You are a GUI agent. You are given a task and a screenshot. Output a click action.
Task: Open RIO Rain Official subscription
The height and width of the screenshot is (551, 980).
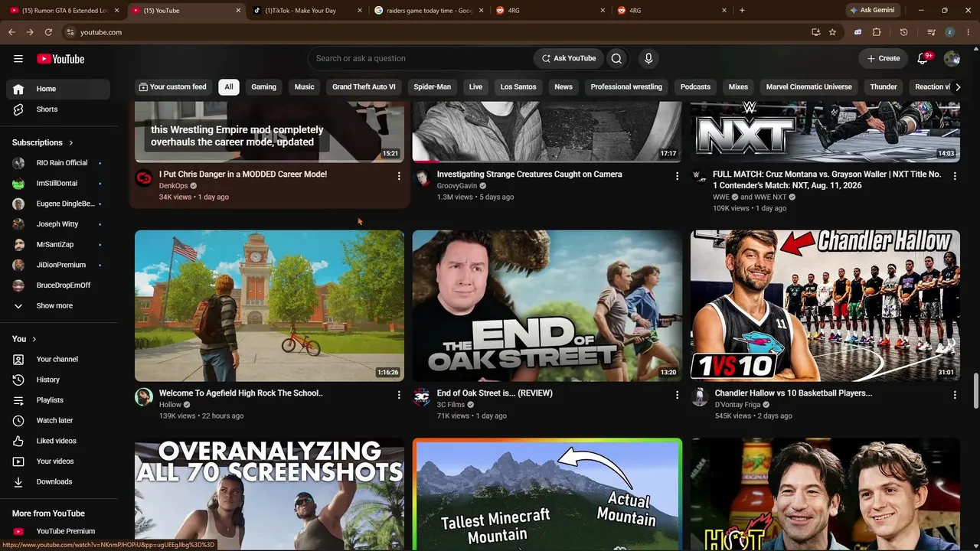tap(58, 163)
